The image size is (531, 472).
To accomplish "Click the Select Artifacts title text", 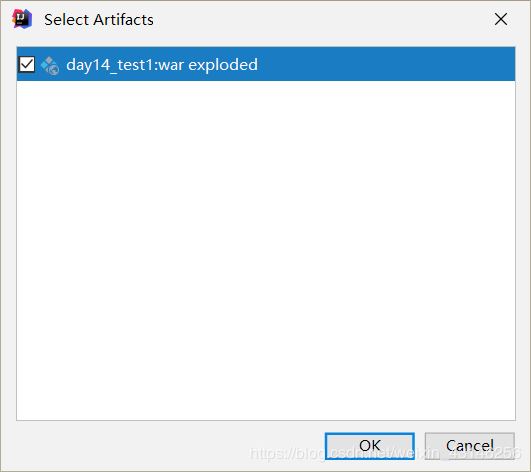I will click(99, 20).
